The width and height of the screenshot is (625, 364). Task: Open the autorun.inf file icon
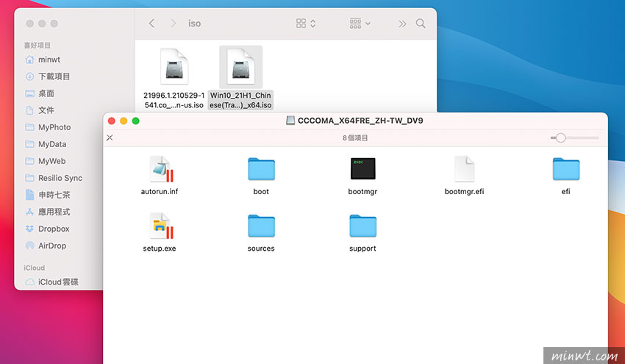[161, 169]
